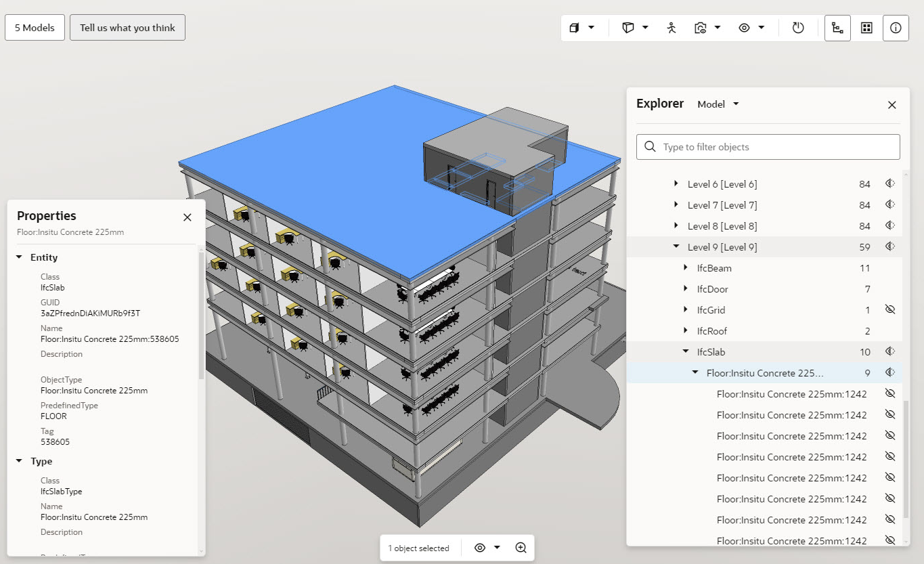Open the top toolbar eye visibility menu

[751, 28]
